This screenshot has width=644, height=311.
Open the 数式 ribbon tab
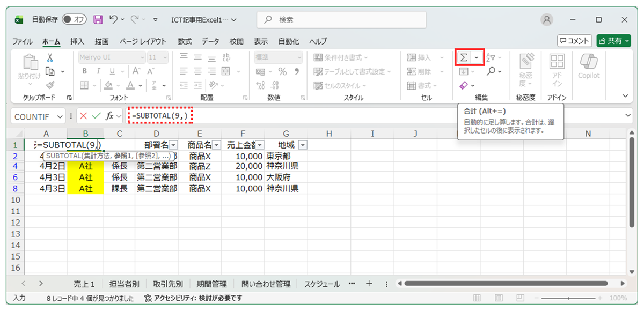pyautogui.click(x=185, y=41)
